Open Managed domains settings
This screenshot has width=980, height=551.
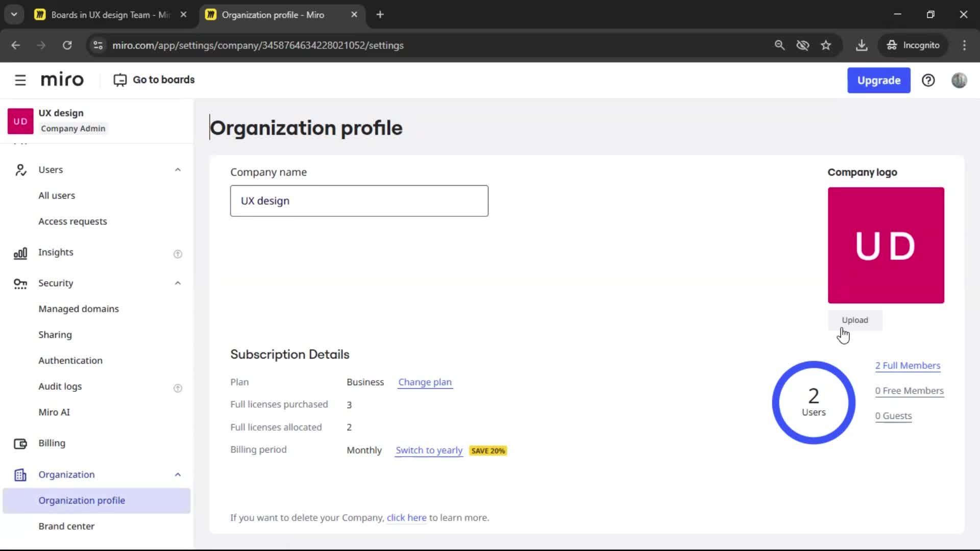click(x=79, y=309)
